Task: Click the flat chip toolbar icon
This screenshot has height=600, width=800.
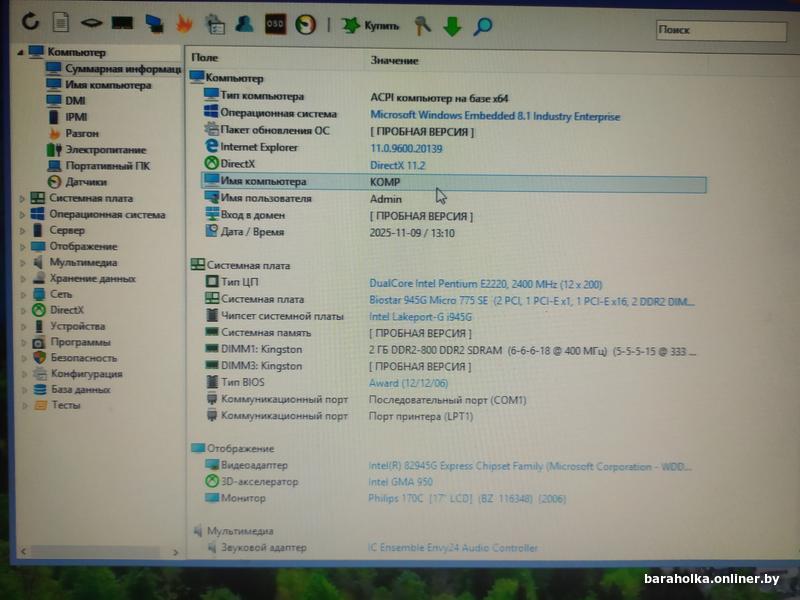Action: click(x=91, y=22)
